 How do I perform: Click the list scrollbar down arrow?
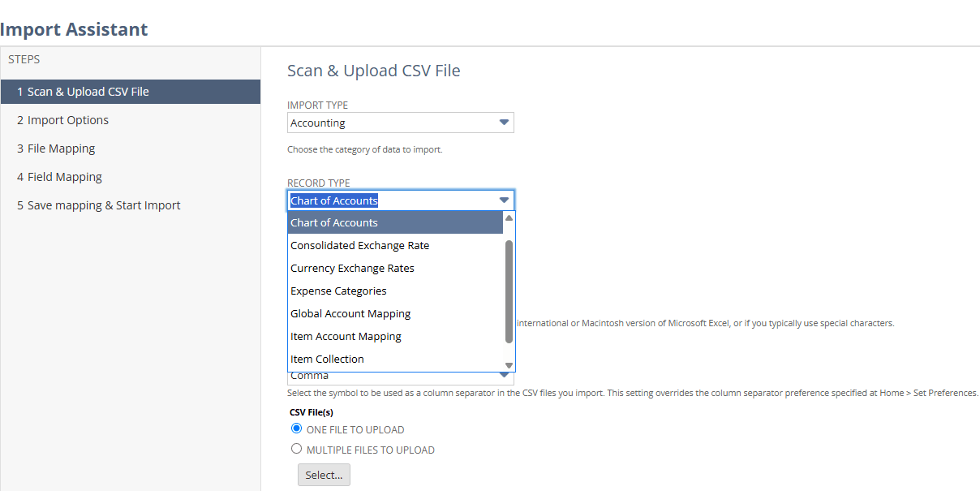point(509,365)
